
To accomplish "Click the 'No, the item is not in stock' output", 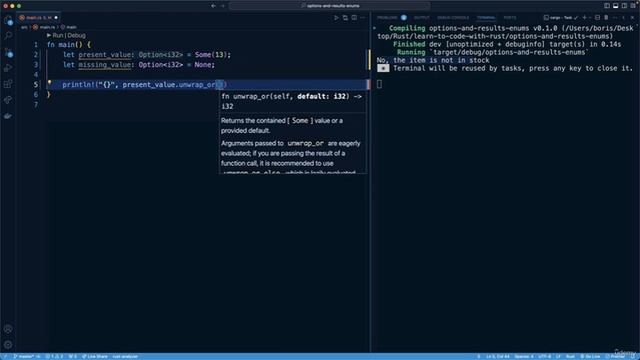I will pyautogui.click(x=433, y=60).
